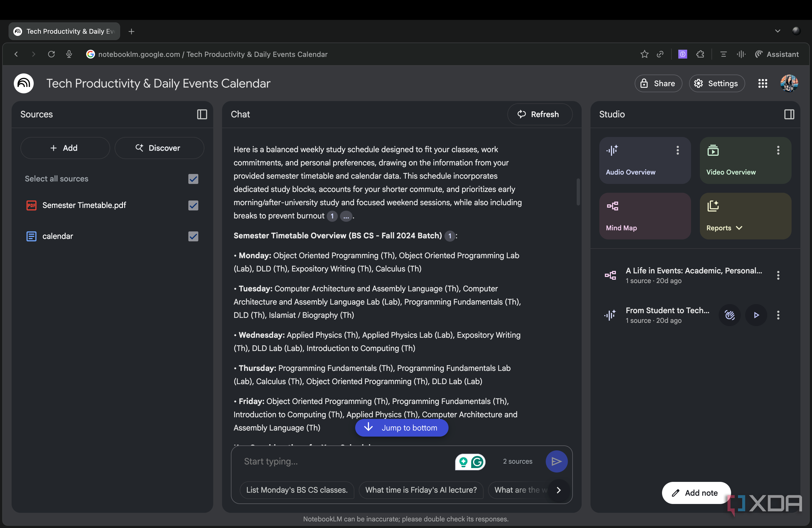Click the chat vertical scrollbar
Screen dimensions: 812x528
point(578,192)
